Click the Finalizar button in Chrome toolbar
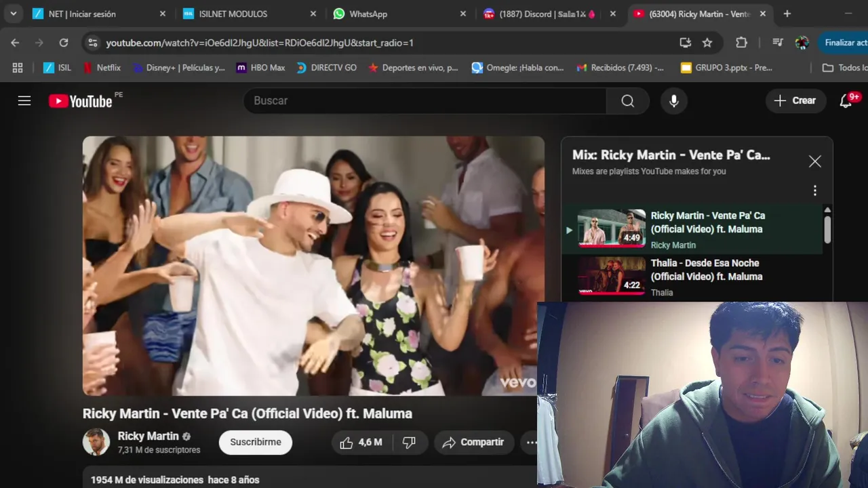868x488 pixels. pos(843,43)
